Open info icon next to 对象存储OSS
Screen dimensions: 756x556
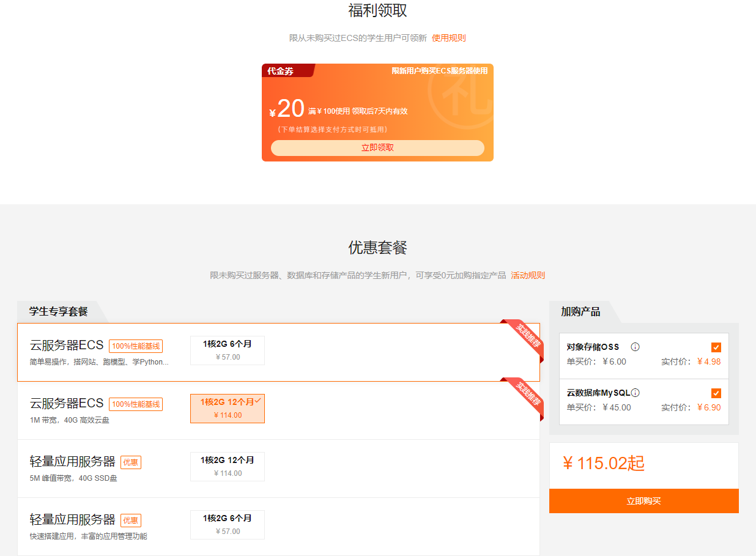(635, 347)
